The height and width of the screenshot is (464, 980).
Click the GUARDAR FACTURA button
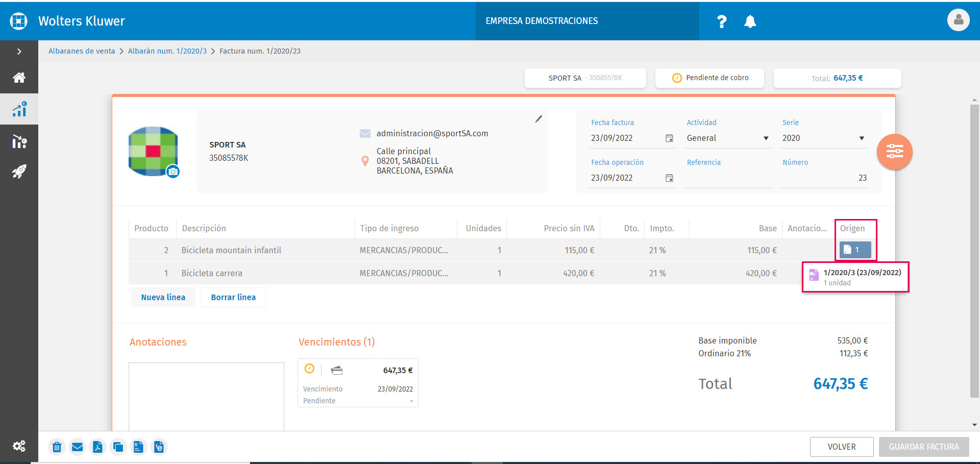(924, 447)
